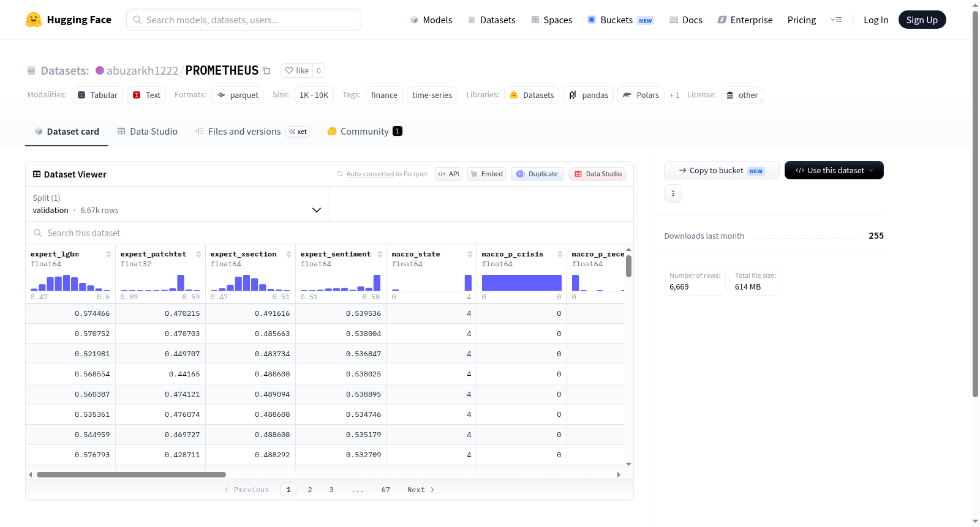Open the navigation overflow menu icon
Image resolution: width=980 pixels, height=527 pixels.
tap(836, 20)
